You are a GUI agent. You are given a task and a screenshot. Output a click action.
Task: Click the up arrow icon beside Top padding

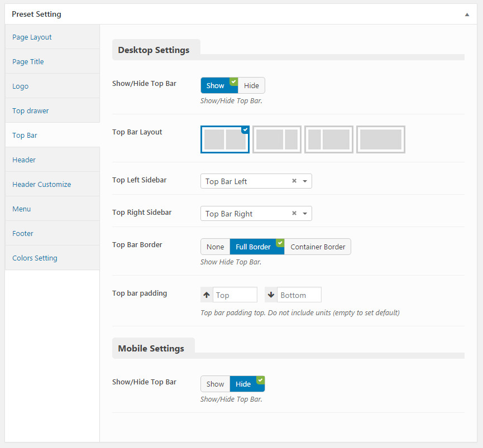(207, 295)
